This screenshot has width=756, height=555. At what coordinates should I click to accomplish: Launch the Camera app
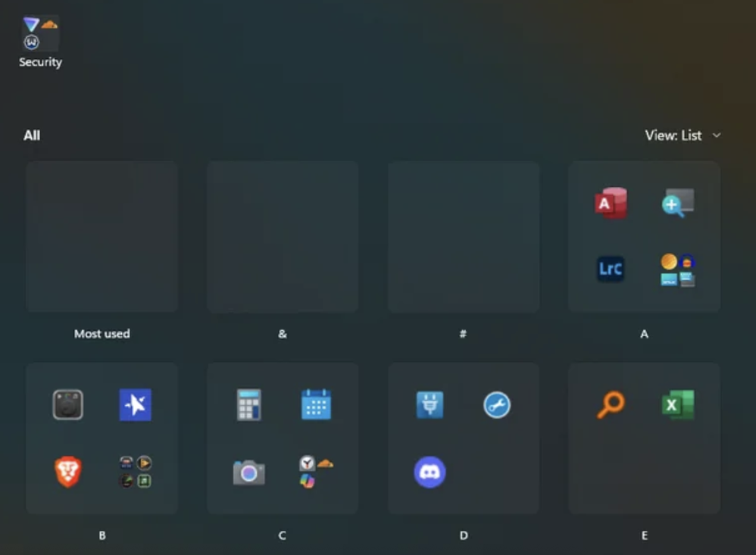click(x=248, y=472)
